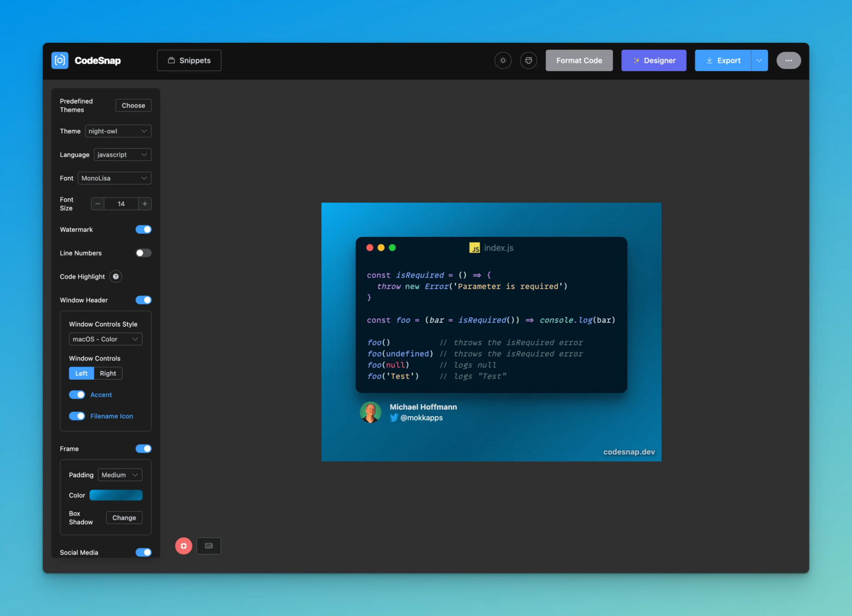This screenshot has height=616, width=852.
Task: Enable the Line Numbers switch
Action: point(144,253)
